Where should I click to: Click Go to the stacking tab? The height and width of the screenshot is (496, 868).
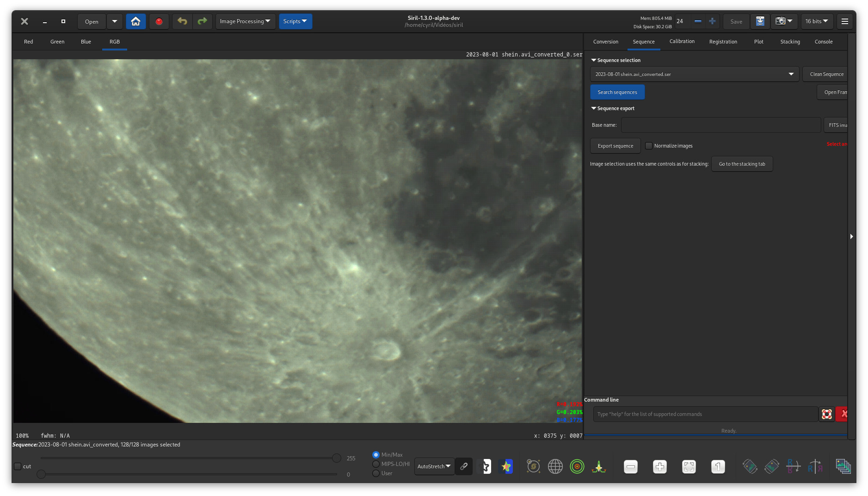pyautogui.click(x=742, y=164)
